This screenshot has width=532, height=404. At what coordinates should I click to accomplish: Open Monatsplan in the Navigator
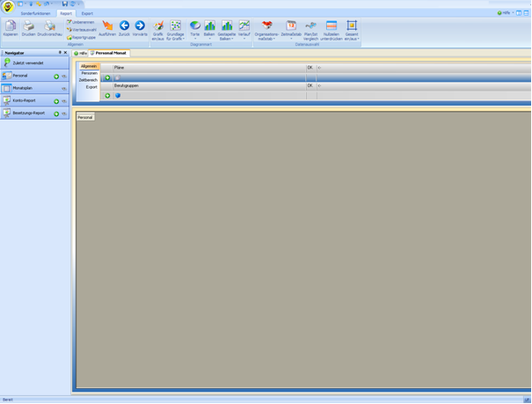[23, 88]
